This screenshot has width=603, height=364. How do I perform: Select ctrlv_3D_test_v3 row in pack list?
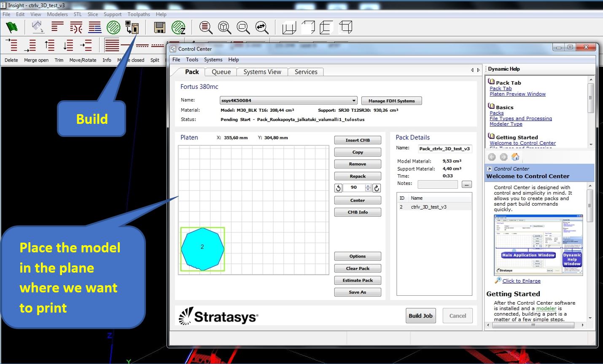click(434, 207)
